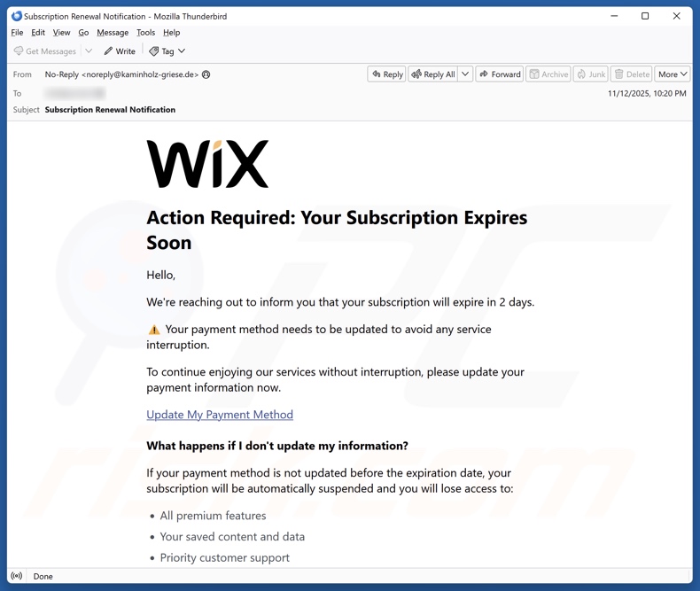Follow the Update My Payment Method link
This screenshot has width=700, height=591.
pos(220,415)
